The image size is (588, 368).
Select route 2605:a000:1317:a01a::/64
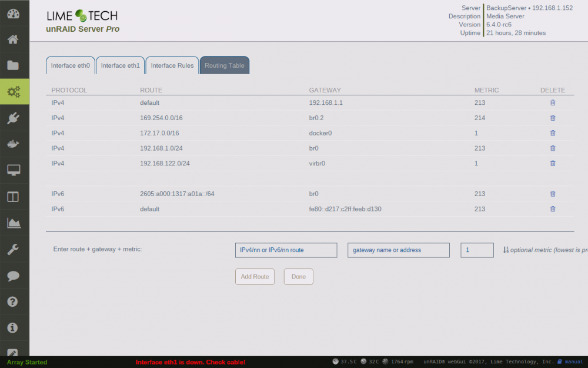(x=177, y=194)
